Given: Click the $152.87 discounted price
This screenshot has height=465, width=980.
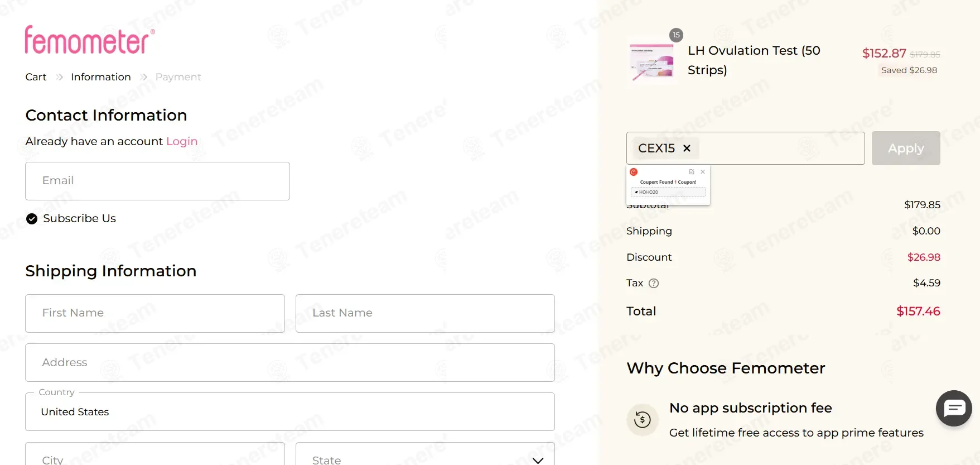Looking at the screenshot, I should pyautogui.click(x=884, y=53).
